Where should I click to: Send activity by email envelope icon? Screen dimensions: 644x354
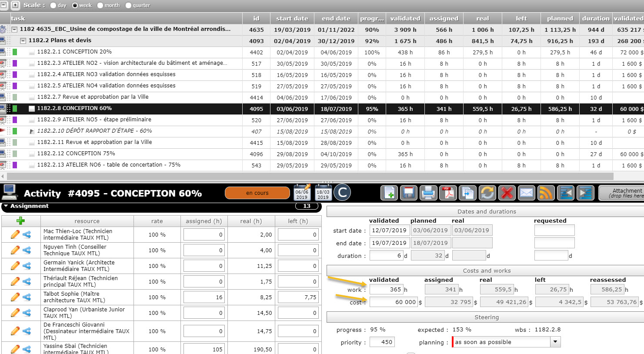point(527,193)
